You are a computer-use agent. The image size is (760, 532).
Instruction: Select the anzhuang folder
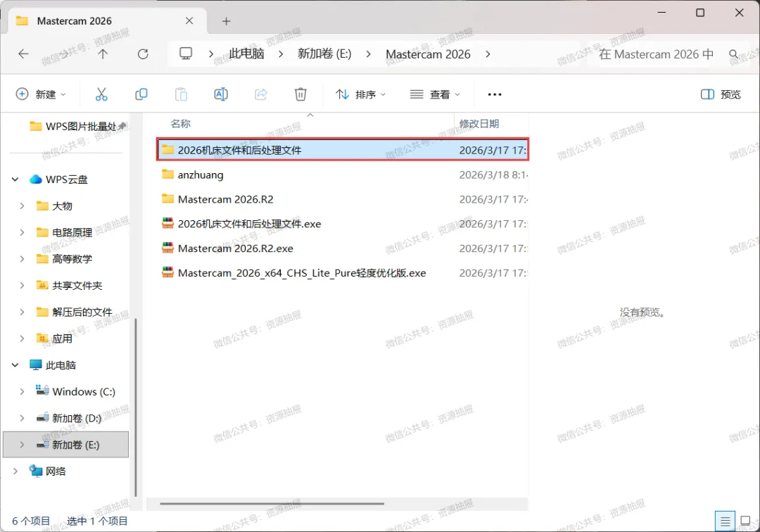coord(343,175)
